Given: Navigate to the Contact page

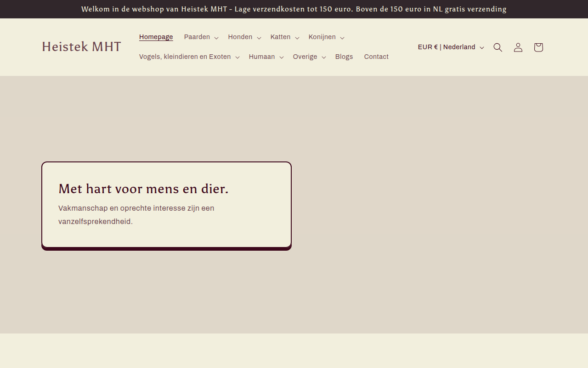Looking at the screenshot, I should coord(376,57).
